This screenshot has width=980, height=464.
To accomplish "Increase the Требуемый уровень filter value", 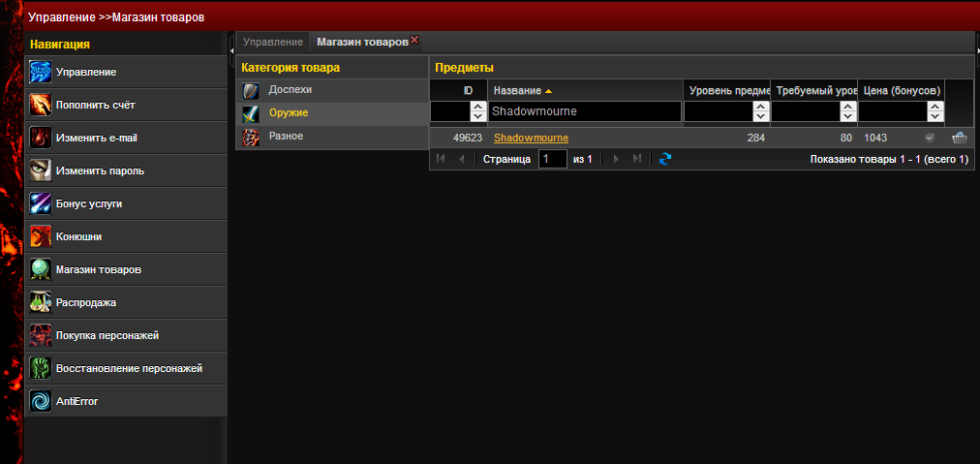I will coord(847,107).
